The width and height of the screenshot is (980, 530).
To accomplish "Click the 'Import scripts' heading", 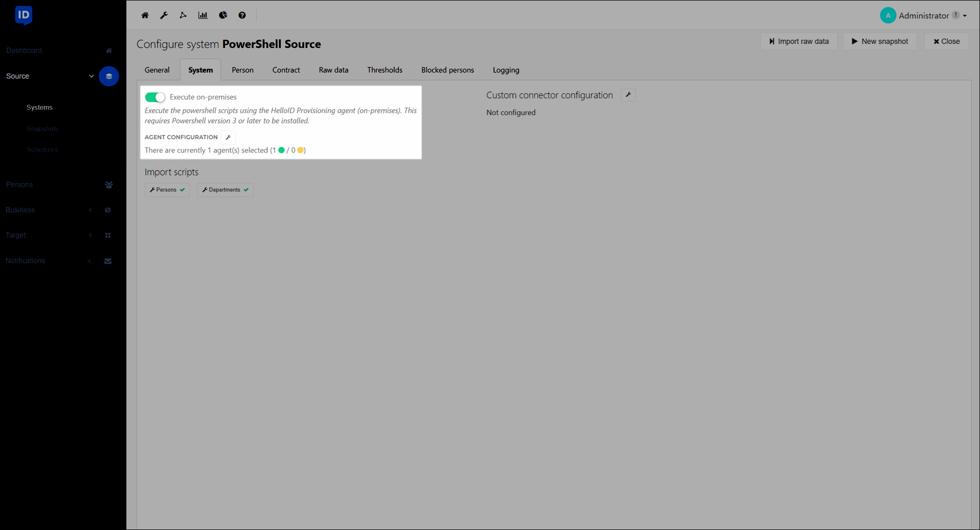I will [171, 172].
